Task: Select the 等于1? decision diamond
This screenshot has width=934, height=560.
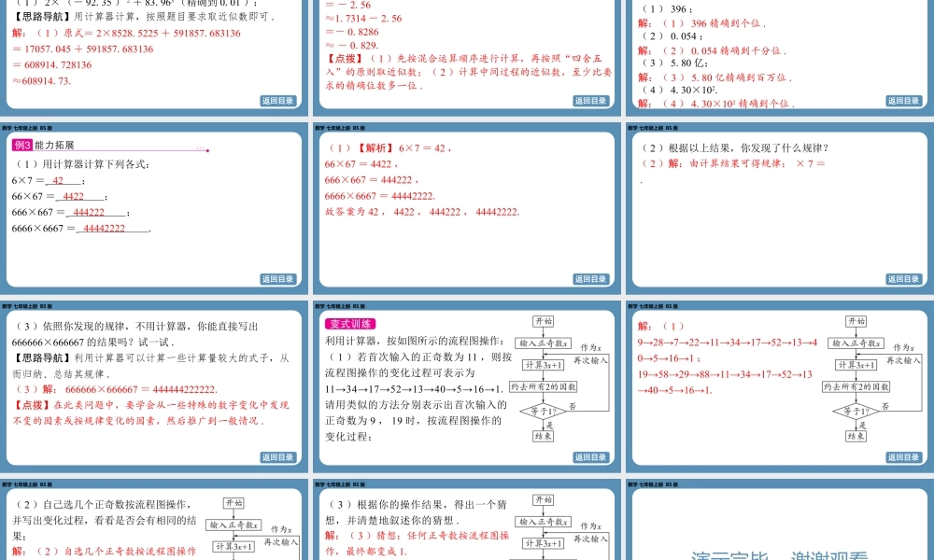Action: [x=544, y=410]
